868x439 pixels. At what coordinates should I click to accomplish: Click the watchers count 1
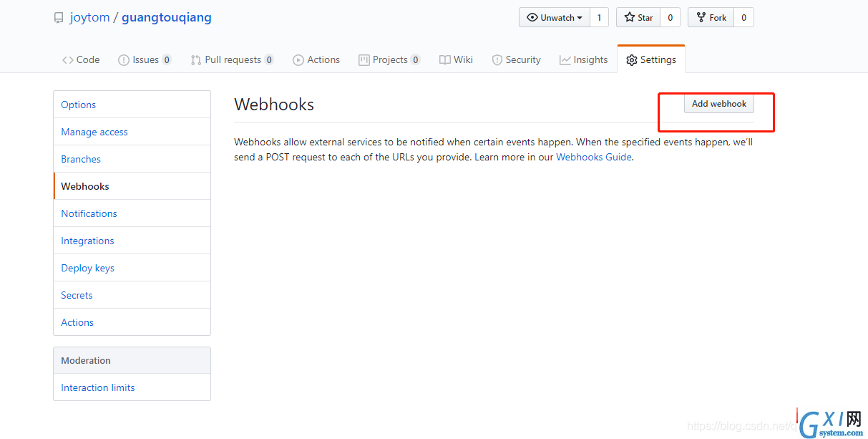click(x=599, y=17)
